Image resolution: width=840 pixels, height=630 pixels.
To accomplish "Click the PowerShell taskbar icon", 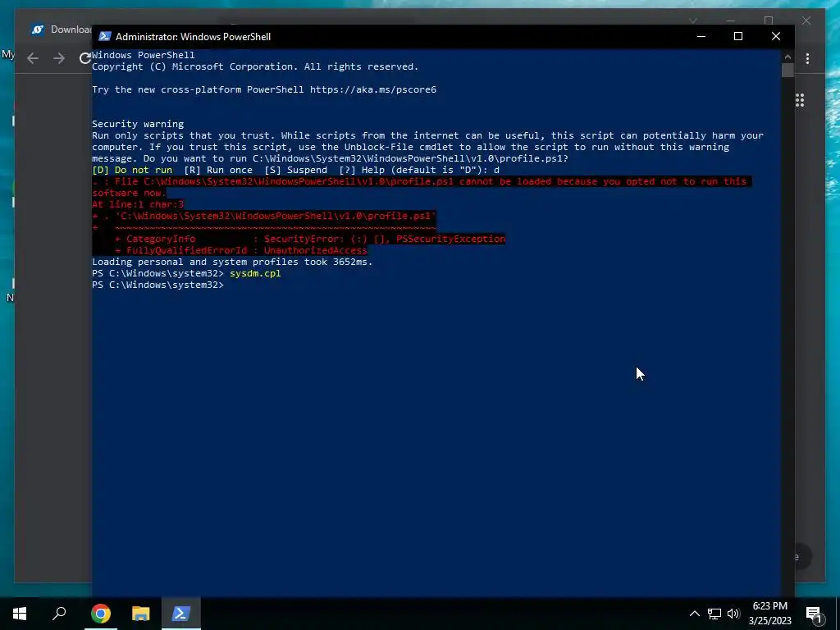I will [x=181, y=614].
